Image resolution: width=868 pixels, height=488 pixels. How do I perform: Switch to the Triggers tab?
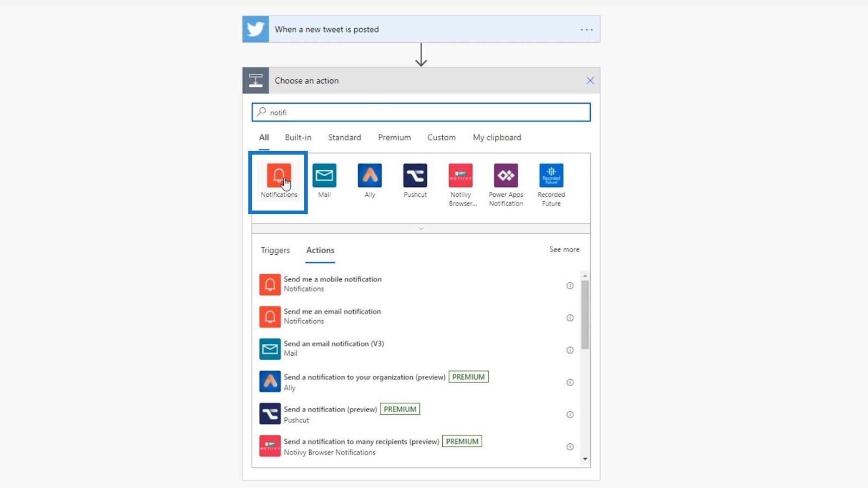coord(275,251)
